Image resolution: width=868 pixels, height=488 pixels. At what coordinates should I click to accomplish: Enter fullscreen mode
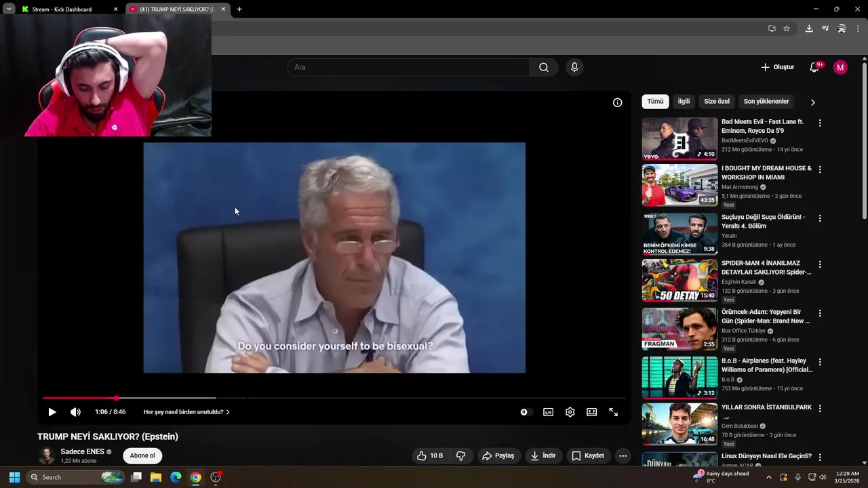pos(613,412)
